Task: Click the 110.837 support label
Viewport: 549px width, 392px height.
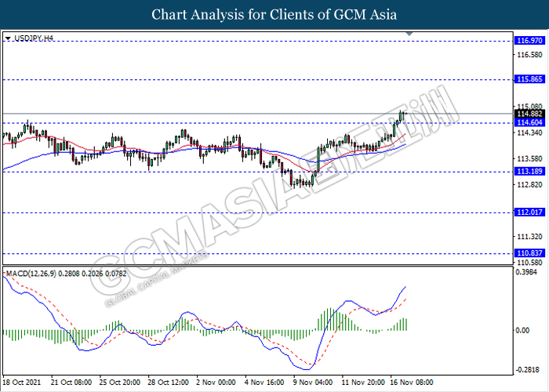Action: 529,253
